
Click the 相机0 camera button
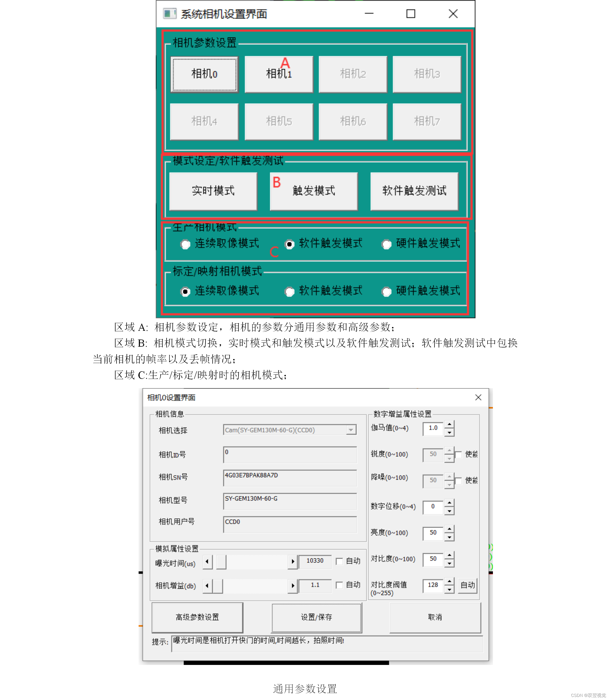click(x=204, y=74)
